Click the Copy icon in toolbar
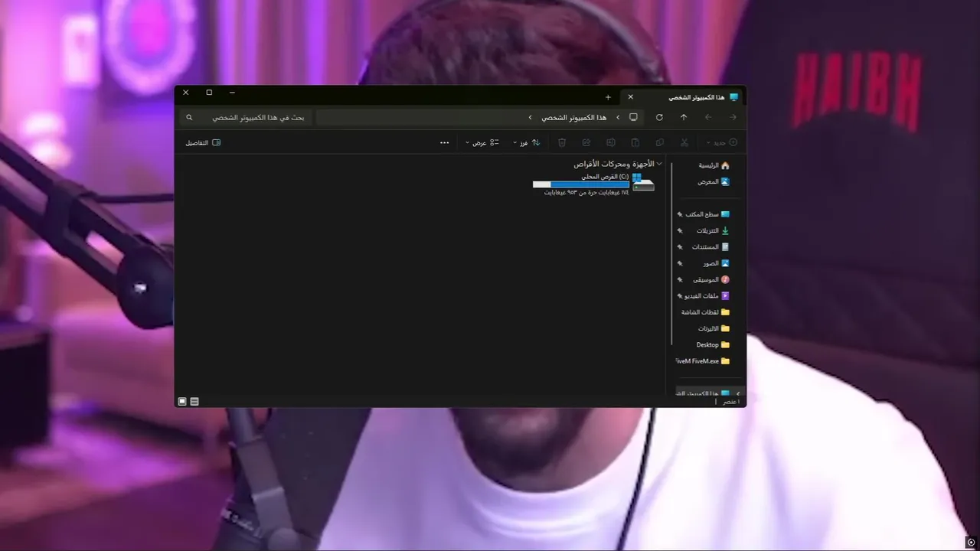 [x=660, y=142]
